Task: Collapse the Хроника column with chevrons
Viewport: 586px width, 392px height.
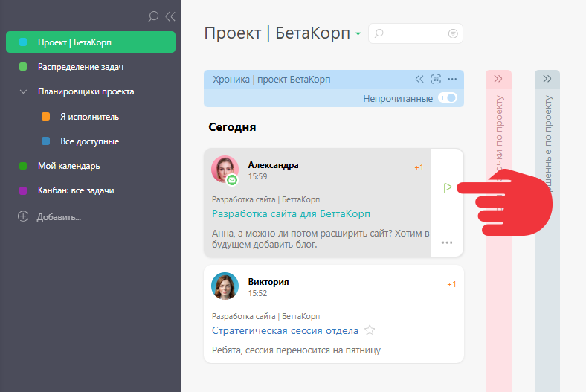Action: [419, 79]
